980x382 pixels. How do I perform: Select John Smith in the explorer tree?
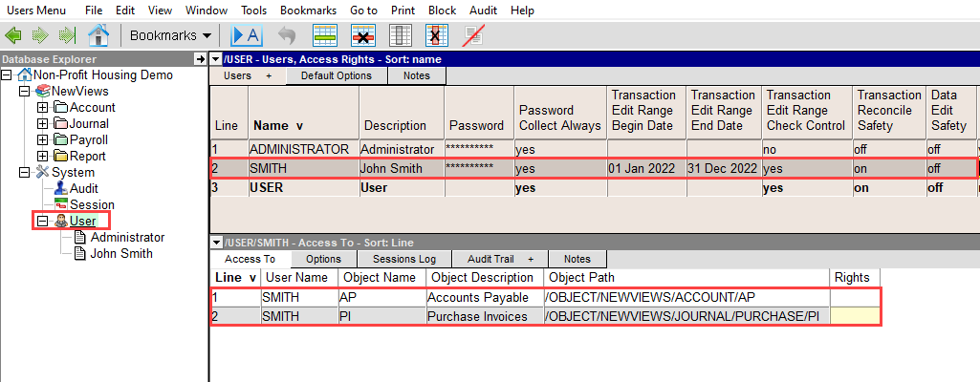120,253
